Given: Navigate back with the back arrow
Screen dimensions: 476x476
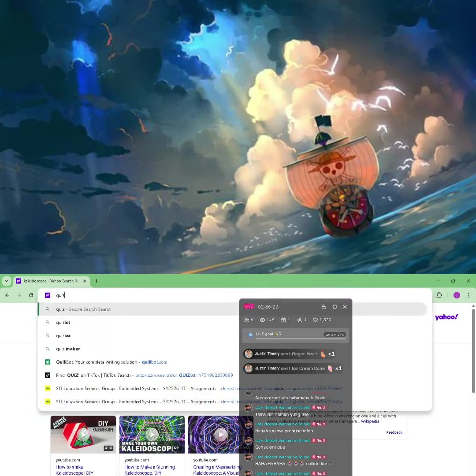Looking at the screenshot, I should click(7, 295).
